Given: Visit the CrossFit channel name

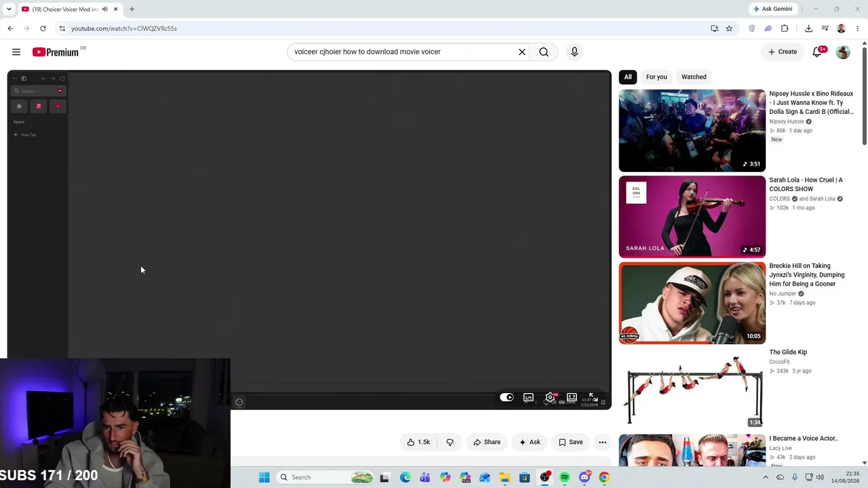Looking at the screenshot, I should pyautogui.click(x=779, y=362).
